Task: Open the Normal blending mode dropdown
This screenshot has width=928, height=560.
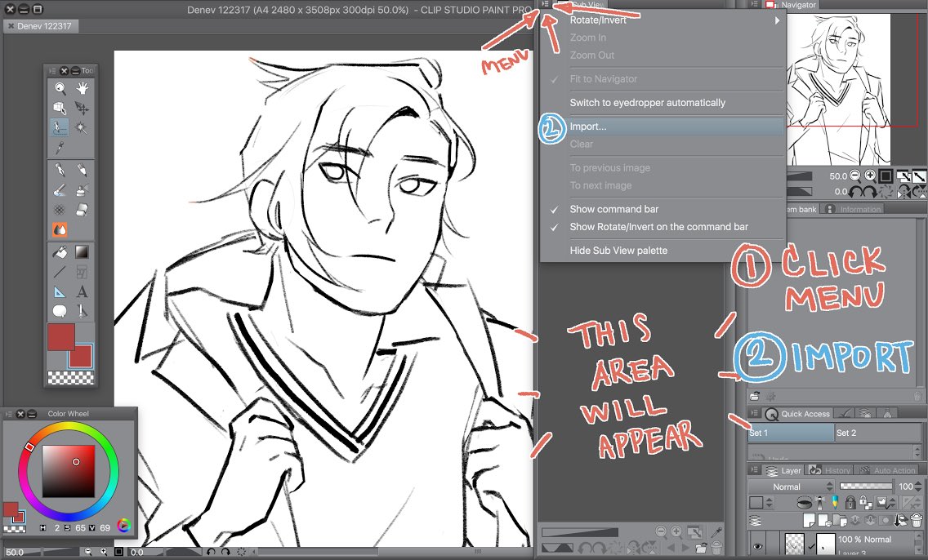Action: pos(792,487)
